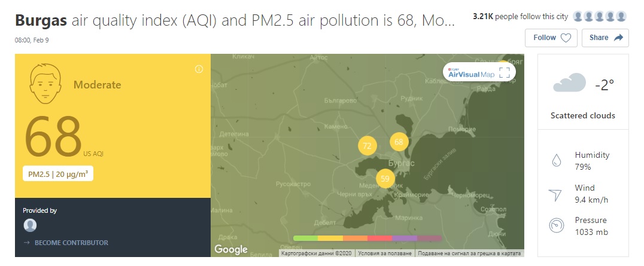Open the Share button
The width and height of the screenshot is (644, 266).
point(605,38)
